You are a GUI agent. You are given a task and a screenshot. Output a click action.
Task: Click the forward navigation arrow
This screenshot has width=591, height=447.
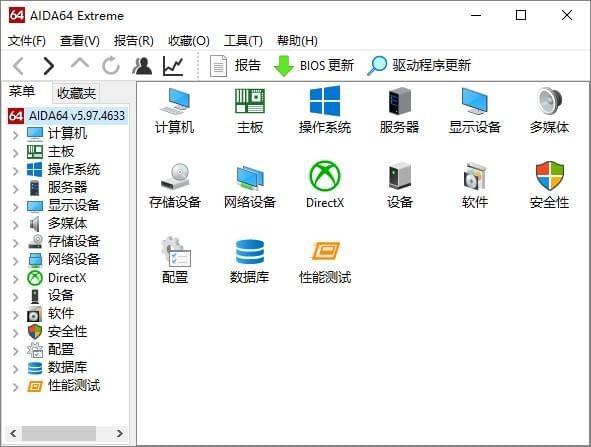[x=48, y=66]
